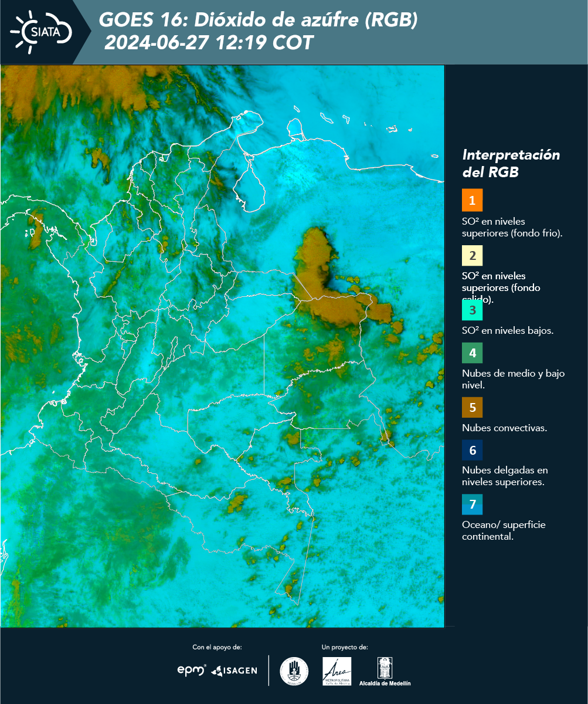The width and height of the screenshot is (588, 704).
Task: Click the satellite map image
Action: click(x=223, y=346)
